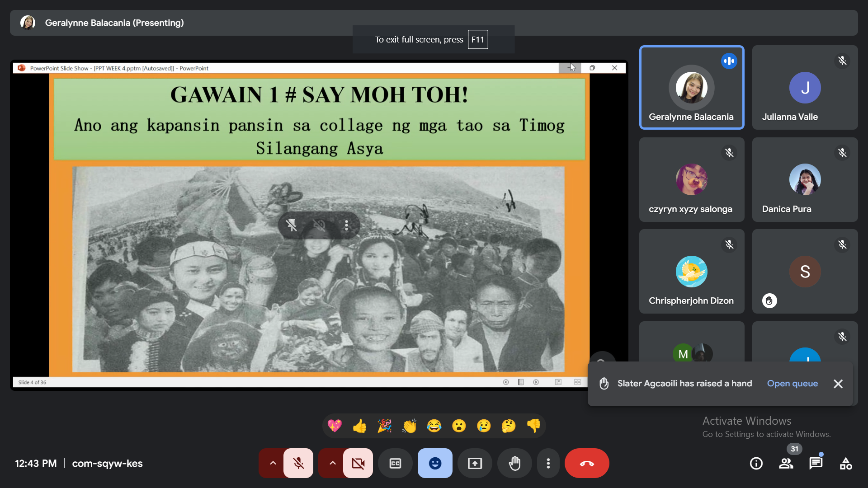868x488 pixels.
Task: Click Chrispherjohn Dizon's muted mic indicator
Action: click(x=729, y=244)
